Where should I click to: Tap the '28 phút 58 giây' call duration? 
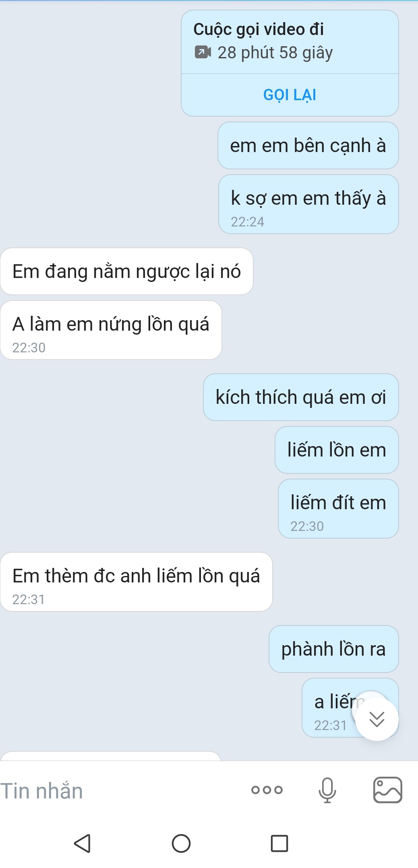275,53
